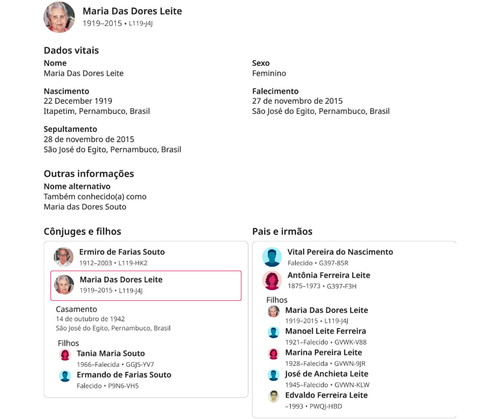Open Manoel Leite Ferreira sibling link
Screen dimensions: 500x419
(x=325, y=331)
